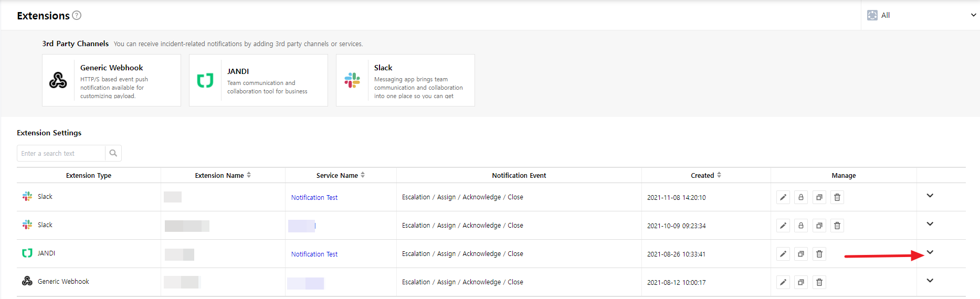Edit the JANDI extension entry
The width and height of the screenshot is (980, 299).
tap(783, 254)
